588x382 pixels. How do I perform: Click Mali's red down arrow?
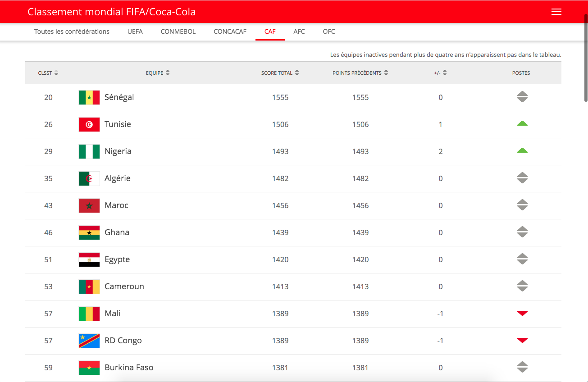(x=522, y=313)
